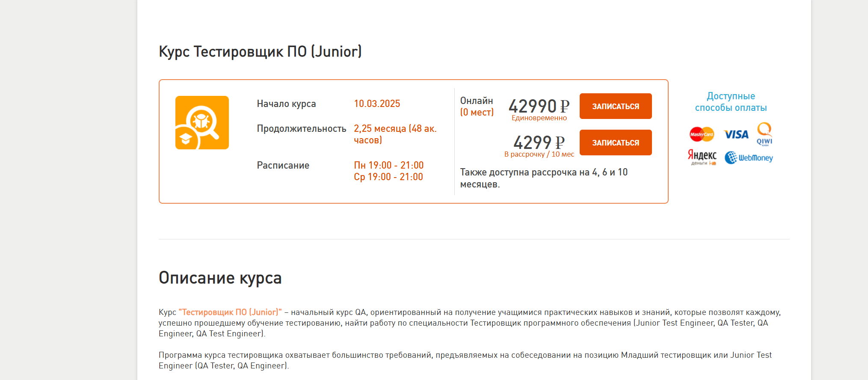Click the VISA payment logo
This screenshot has width=868, height=380.
click(x=736, y=134)
